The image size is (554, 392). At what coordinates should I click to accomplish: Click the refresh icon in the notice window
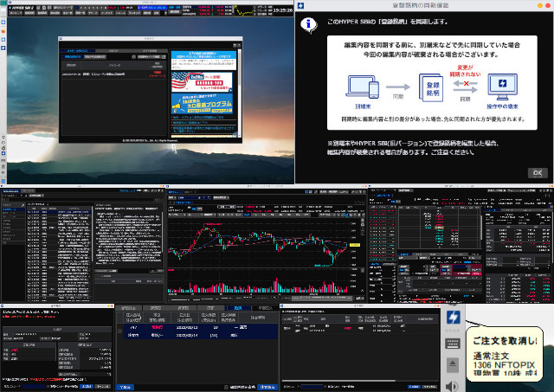point(133,56)
